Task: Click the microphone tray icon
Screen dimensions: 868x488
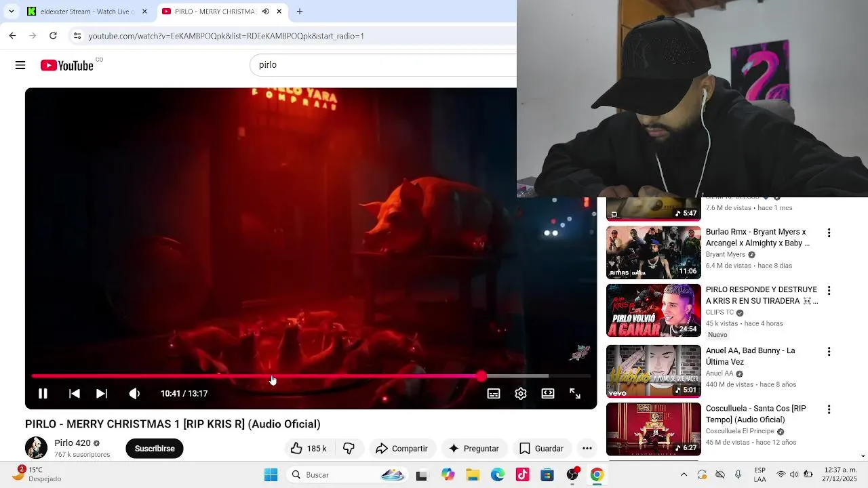Action: (x=738, y=474)
